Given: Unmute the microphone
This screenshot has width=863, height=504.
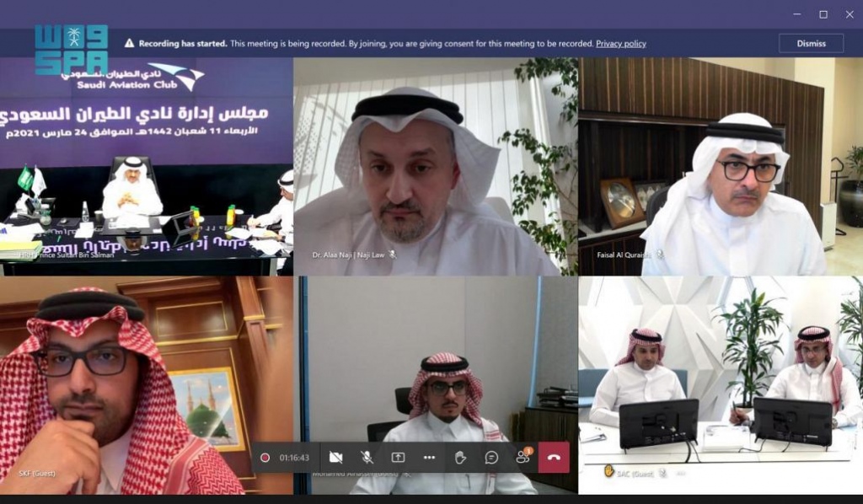Looking at the screenshot, I should tap(367, 458).
